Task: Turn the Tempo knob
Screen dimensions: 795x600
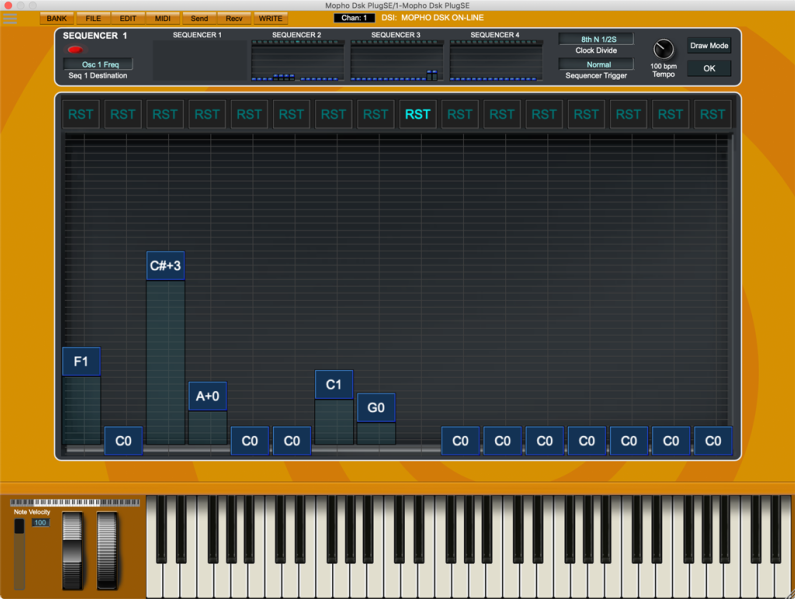Action: 663,50
